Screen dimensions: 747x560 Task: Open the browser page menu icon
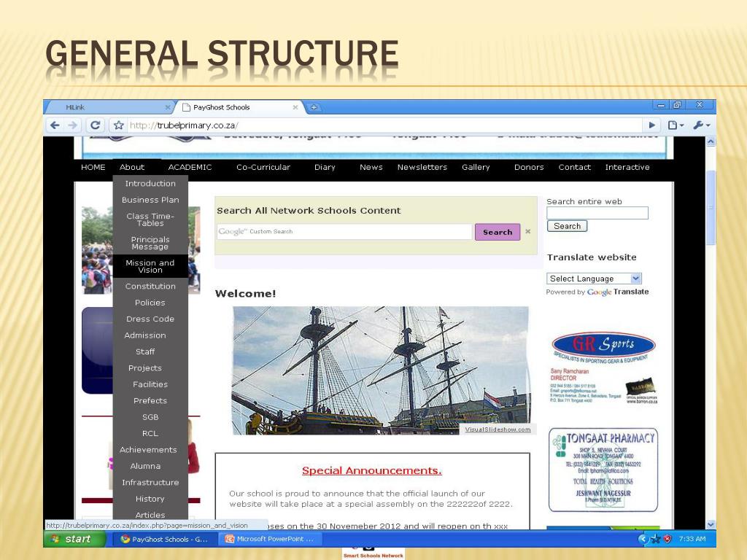tap(675, 125)
